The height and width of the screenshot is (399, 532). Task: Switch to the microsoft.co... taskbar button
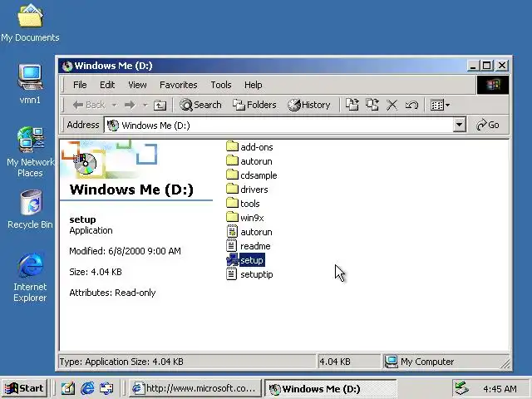(x=195, y=388)
